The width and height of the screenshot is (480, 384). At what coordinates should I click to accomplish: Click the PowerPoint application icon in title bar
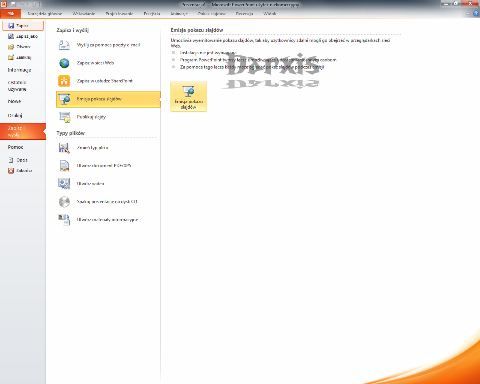coord(4,4)
